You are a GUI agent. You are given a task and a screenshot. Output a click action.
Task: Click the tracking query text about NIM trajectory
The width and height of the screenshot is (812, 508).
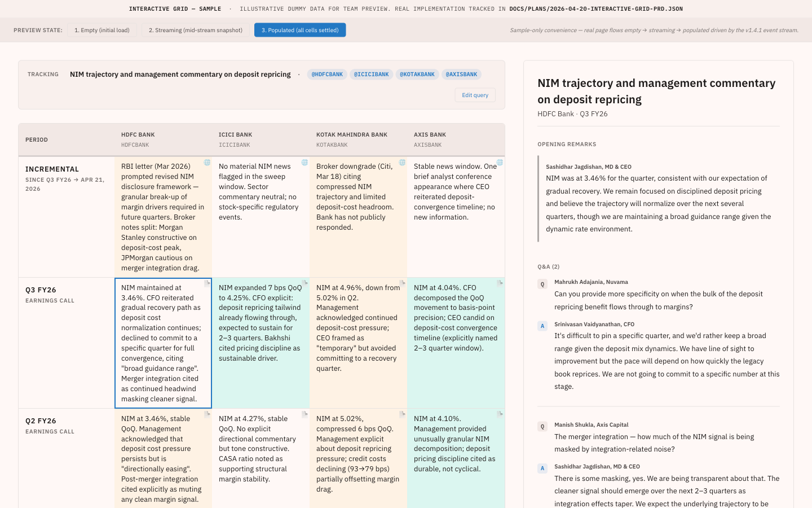180,75
